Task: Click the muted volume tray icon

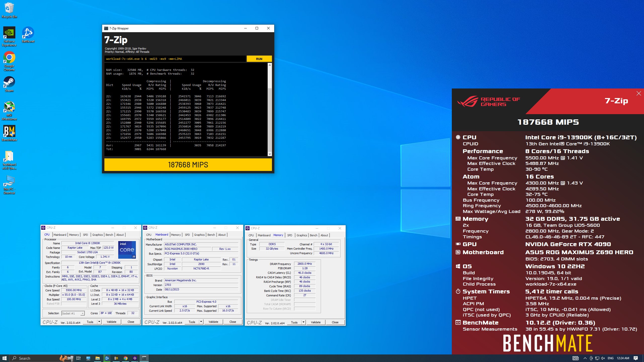Action: point(603,358)
